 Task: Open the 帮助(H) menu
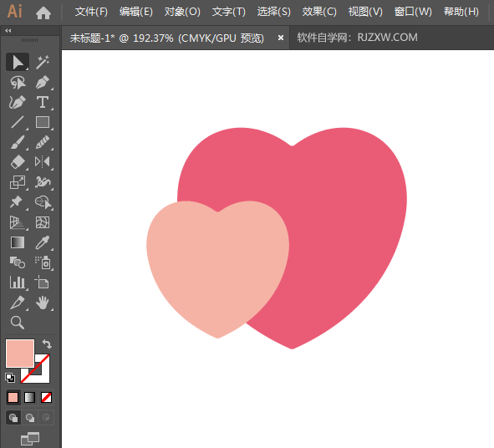point(461,12)
